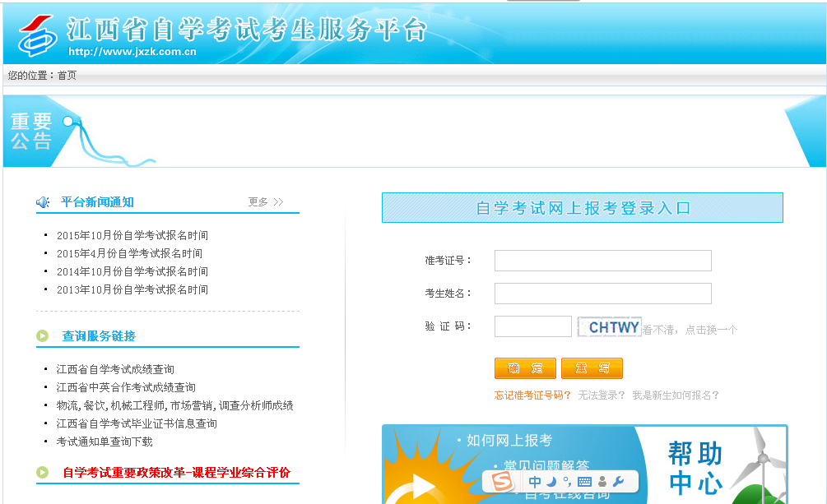Click the play arrow on help banner
This screenshot has height=504, width=827.
tap(423, 486)
